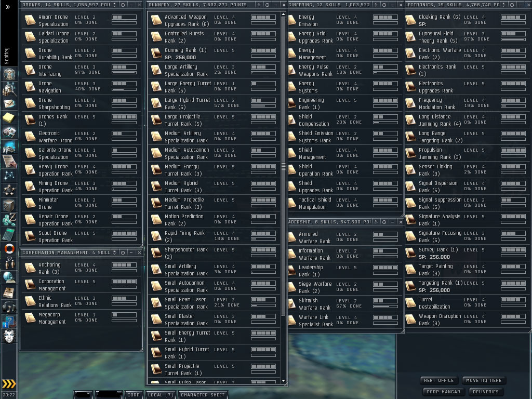The height and width of the screenshot is (399, 532).
Task: Click the Gunnery window scrollbar thumb
Action: [x=283, y=166]
